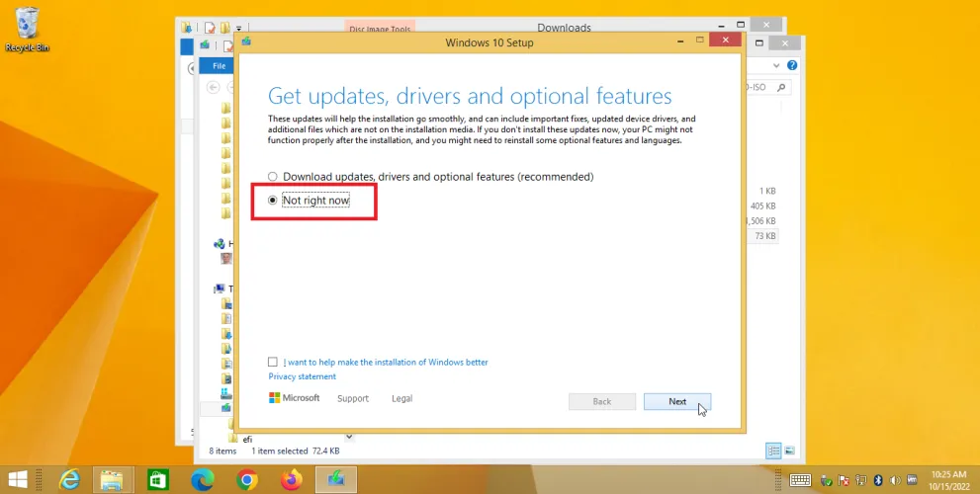The width and height of the screenshot is (980, 494).
Task: Select the 'Not right now' radio button
Action: click(x=273, y=201)
